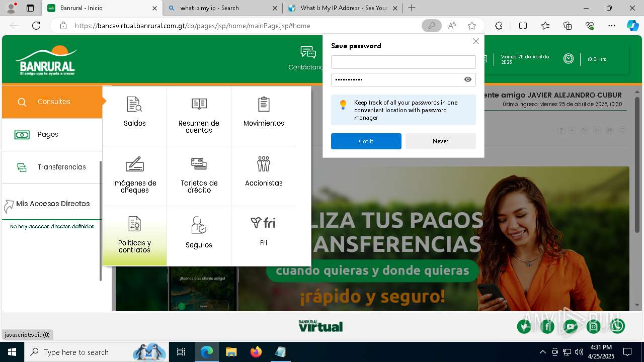Screen dimensions: 644x362
Task: Click the browser profile icon
Action: coord(11,8)
